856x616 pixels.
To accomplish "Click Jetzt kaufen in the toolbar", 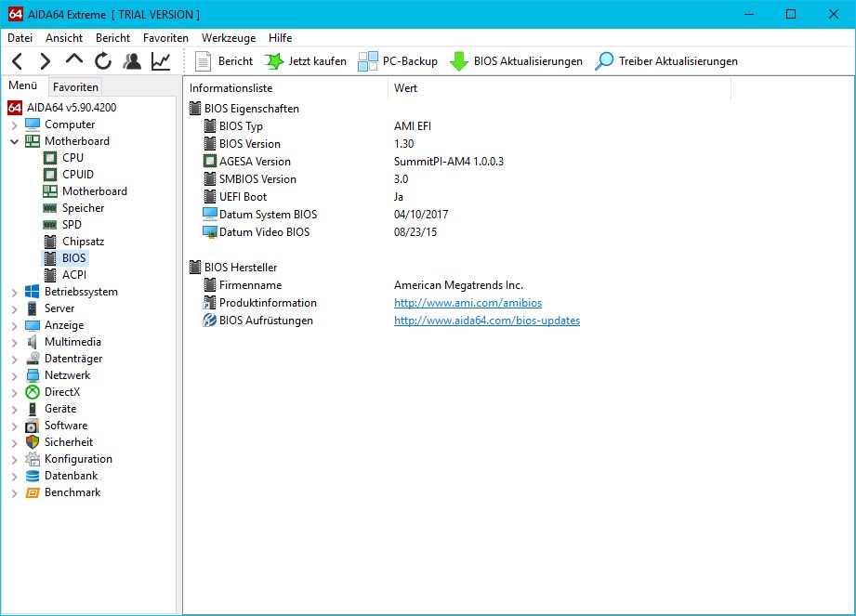I will (306, 61).
